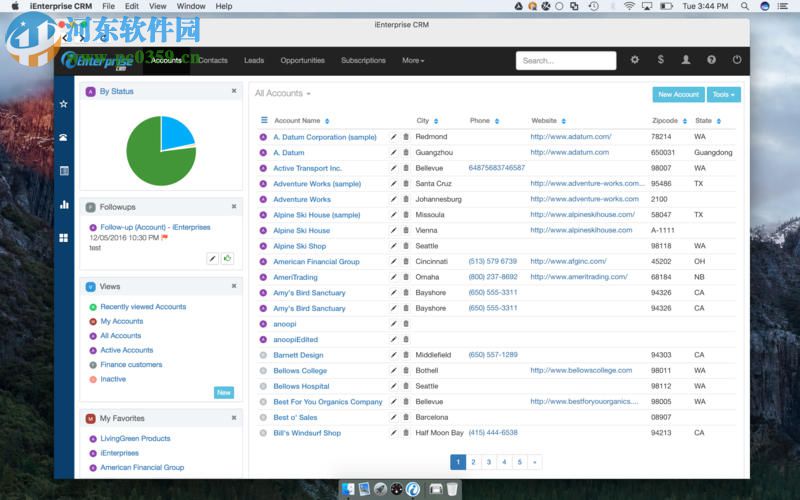Click the purple icon beside A. Datum Corporation
This screenshot has height=500, width=800.
(x=263, y=137)
